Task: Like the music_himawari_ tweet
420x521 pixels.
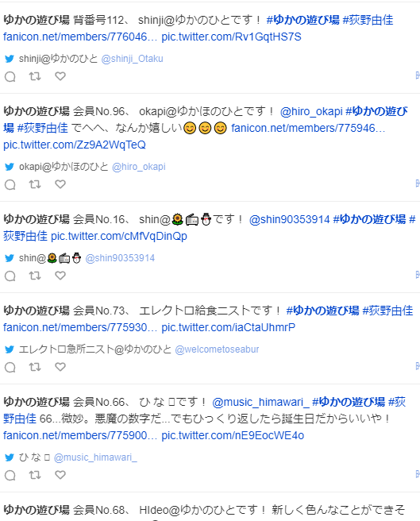Action: click(60, 475)
